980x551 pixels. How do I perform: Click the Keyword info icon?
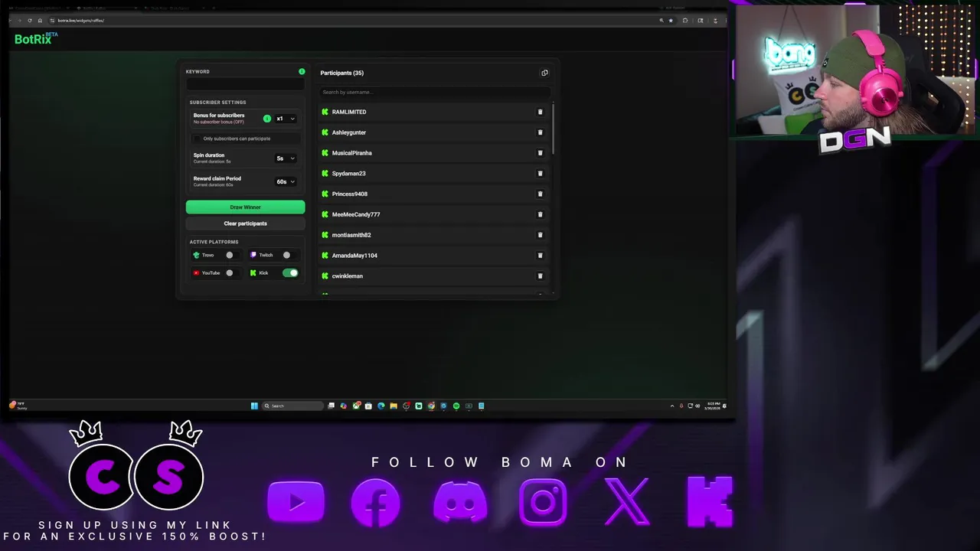[302, 72]
